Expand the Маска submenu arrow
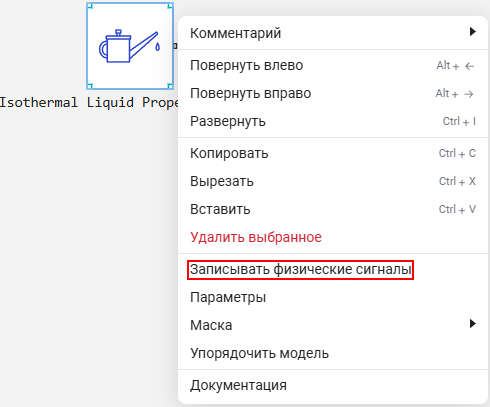This screenshot has height=407, width=490. (472, 324)
